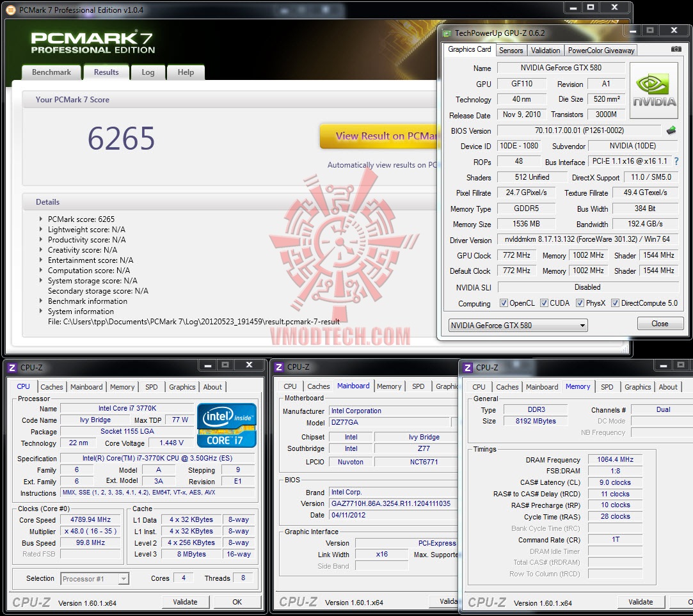Screen dimensions: 693x616
Task: Click the GPU-Z screenshot camera icon
Action: coord(676,49)
